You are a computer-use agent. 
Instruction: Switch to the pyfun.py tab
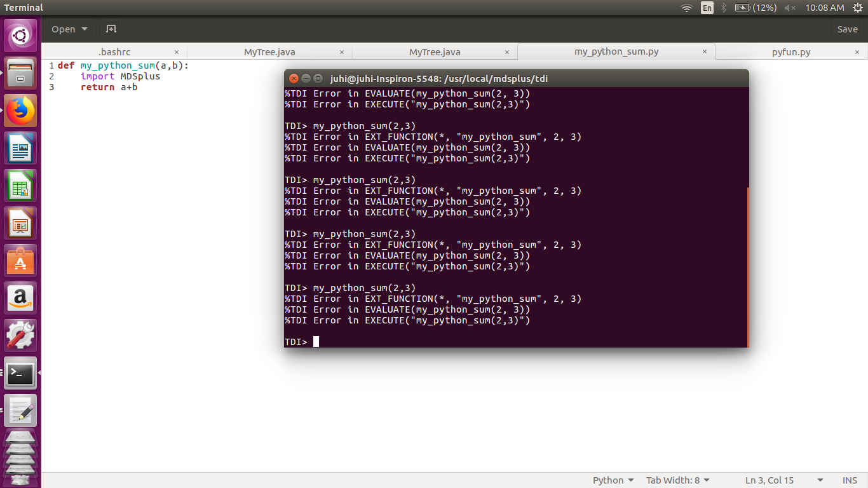tap(790, 51)
